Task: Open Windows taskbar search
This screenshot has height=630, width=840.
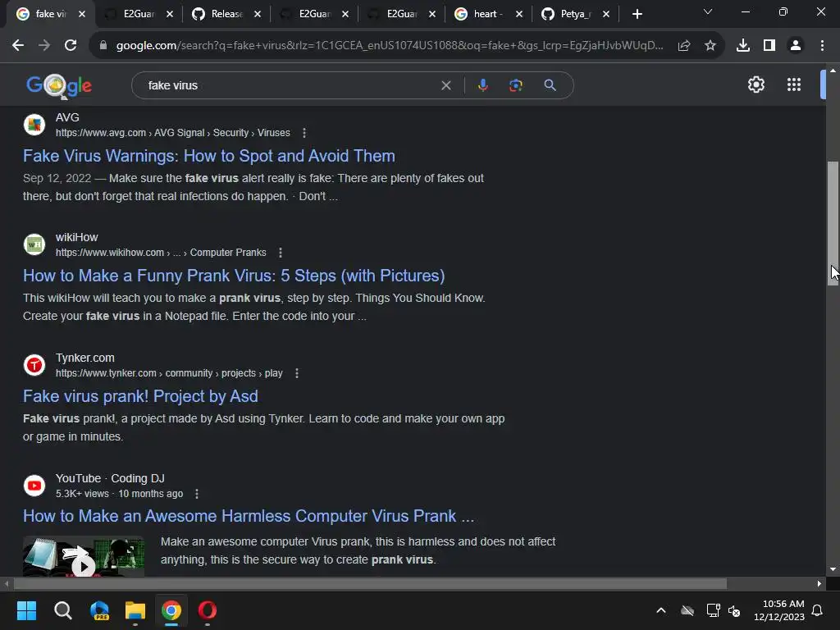Action: click(62, 610)
